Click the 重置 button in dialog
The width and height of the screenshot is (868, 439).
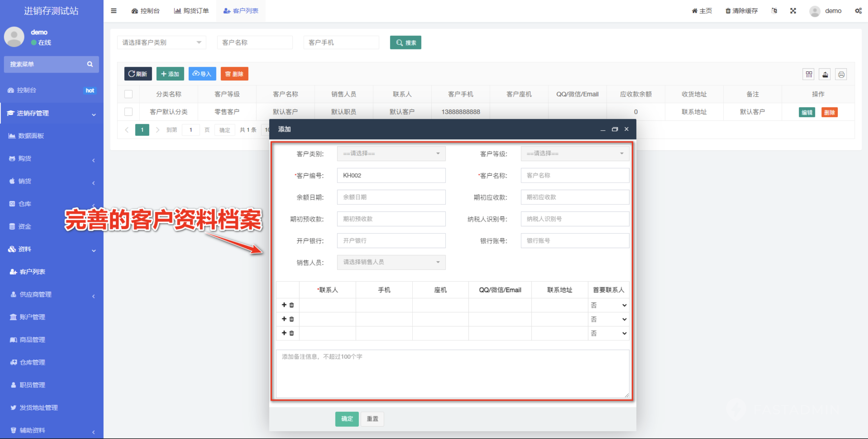click(x=372, y=419)
